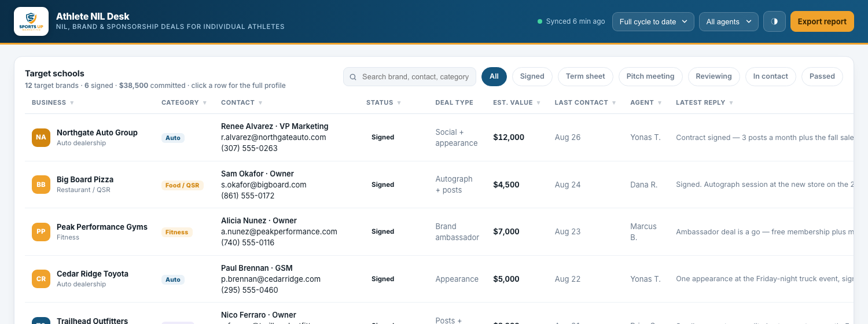Click email a.nunez@peakperformance.com

(279, 231)
